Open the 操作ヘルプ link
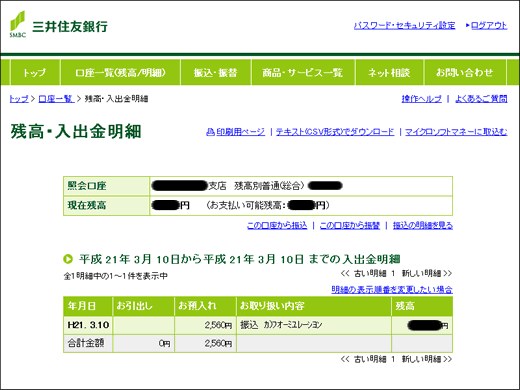 (x=422, y=99)
